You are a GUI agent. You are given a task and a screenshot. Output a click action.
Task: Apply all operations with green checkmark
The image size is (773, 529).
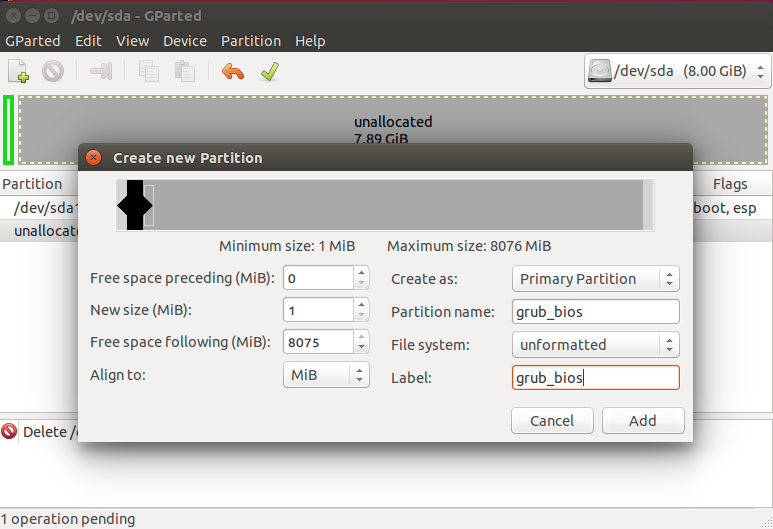click(270, 71)
